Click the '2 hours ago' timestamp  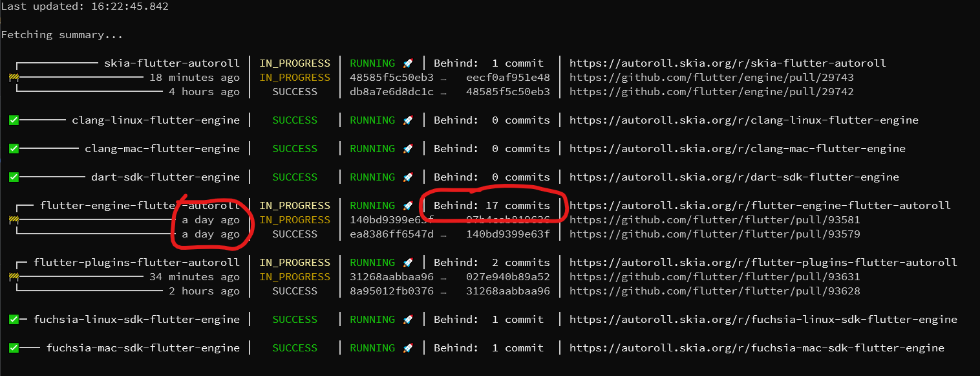(204, 291)
